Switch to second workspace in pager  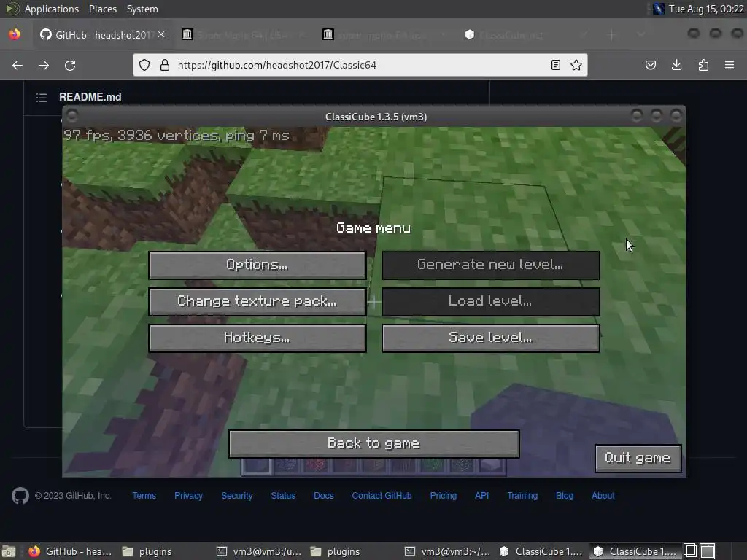708,551
